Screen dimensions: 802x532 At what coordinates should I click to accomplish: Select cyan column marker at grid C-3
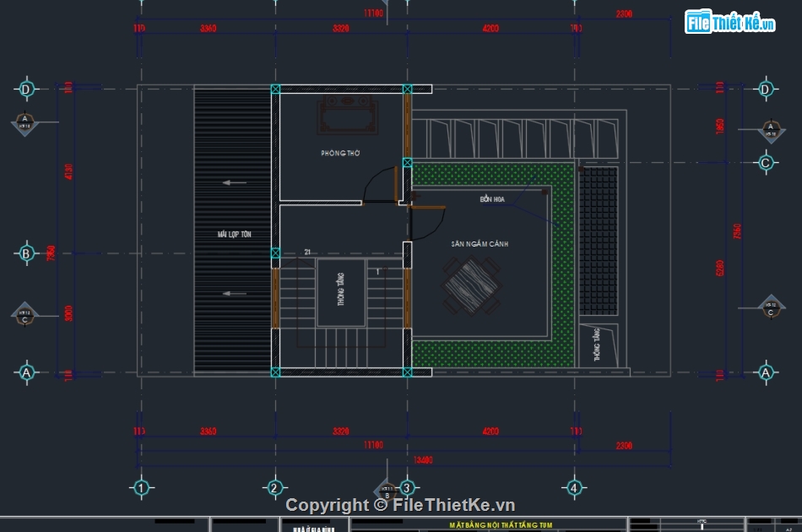pyautogui.click(x=407, y=163)
